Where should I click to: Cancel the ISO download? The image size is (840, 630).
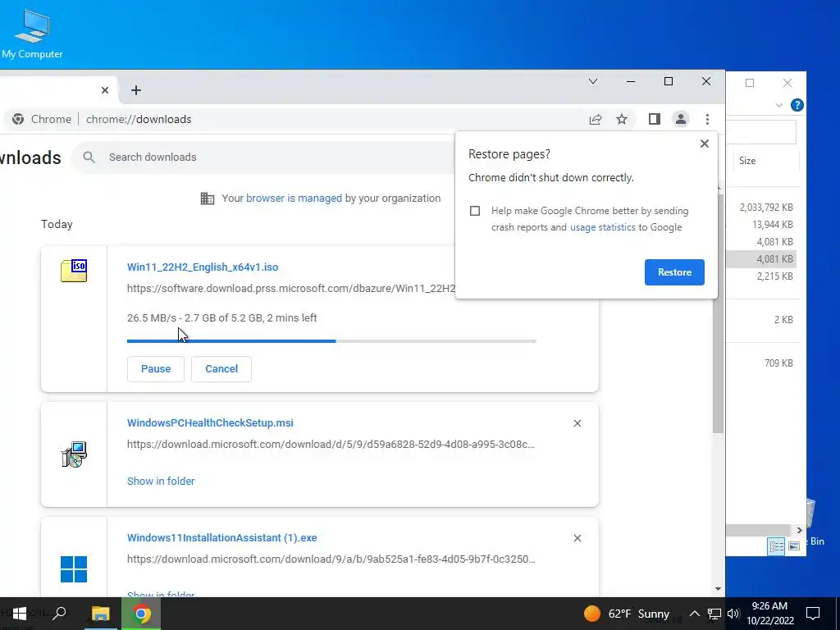point(221,368)
